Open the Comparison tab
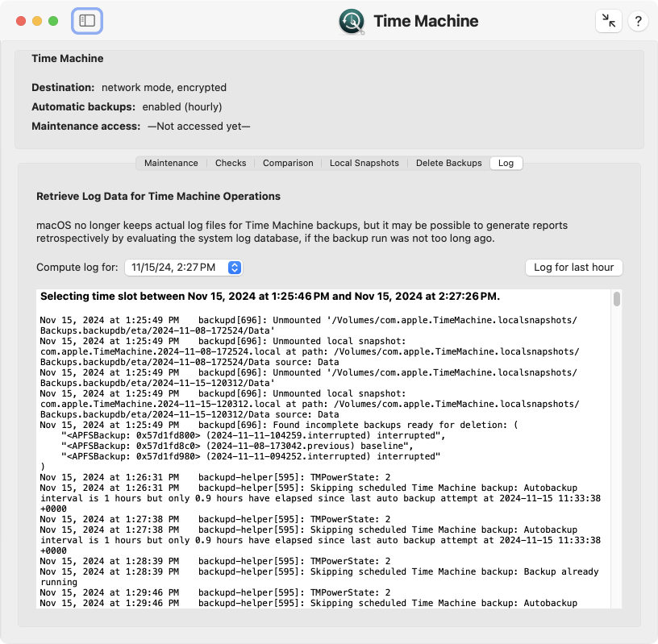 click(x=288, y=163)
